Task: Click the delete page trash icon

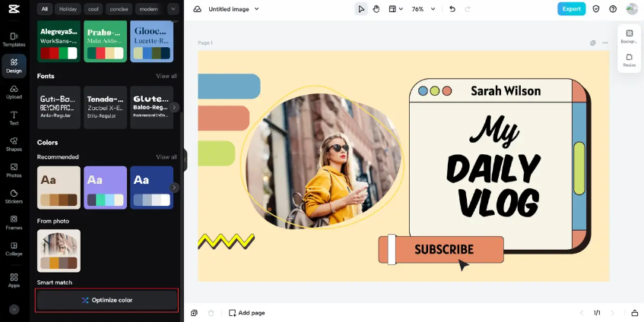Action: pyautogui.click(x=211, y=313)
